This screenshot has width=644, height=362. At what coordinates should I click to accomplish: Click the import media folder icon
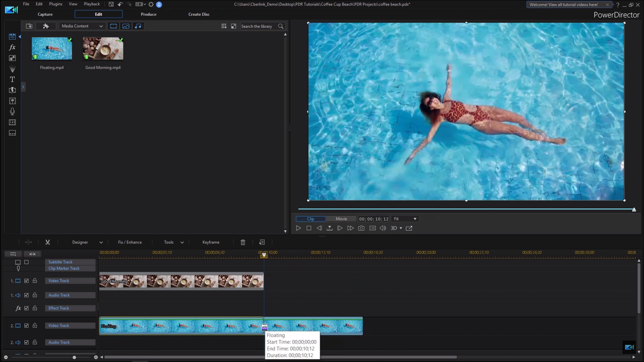29,26
